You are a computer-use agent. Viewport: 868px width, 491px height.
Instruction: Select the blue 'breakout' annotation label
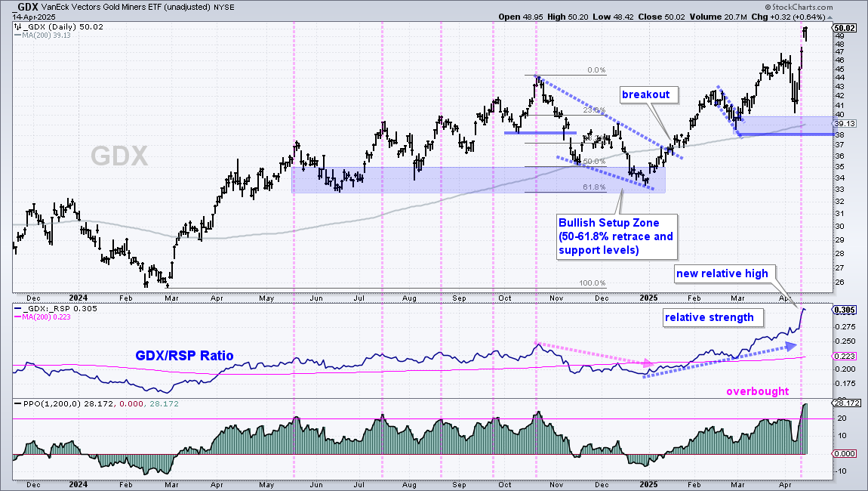(x=645, y=94)
